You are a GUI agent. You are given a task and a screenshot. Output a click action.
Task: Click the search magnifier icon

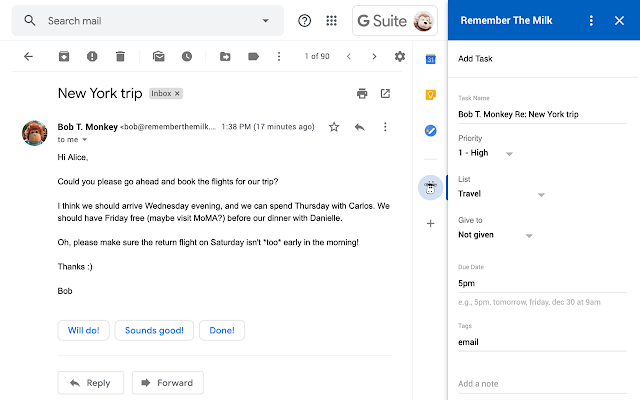(29, 20)
